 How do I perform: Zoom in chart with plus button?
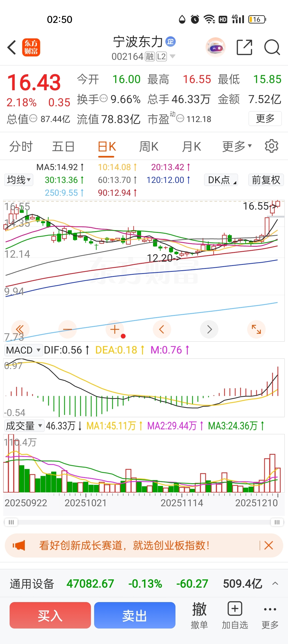[115, 329]
